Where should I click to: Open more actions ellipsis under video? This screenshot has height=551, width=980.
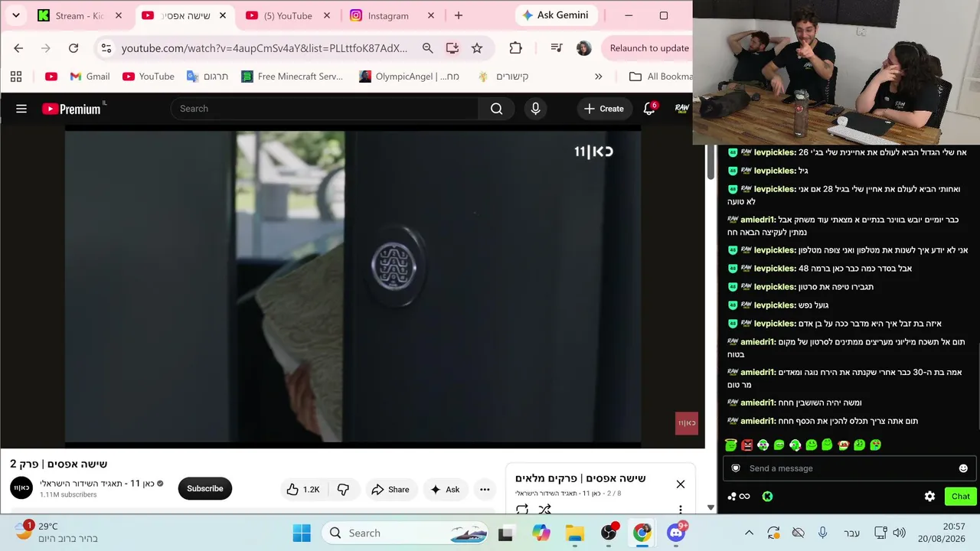point(485,490)
